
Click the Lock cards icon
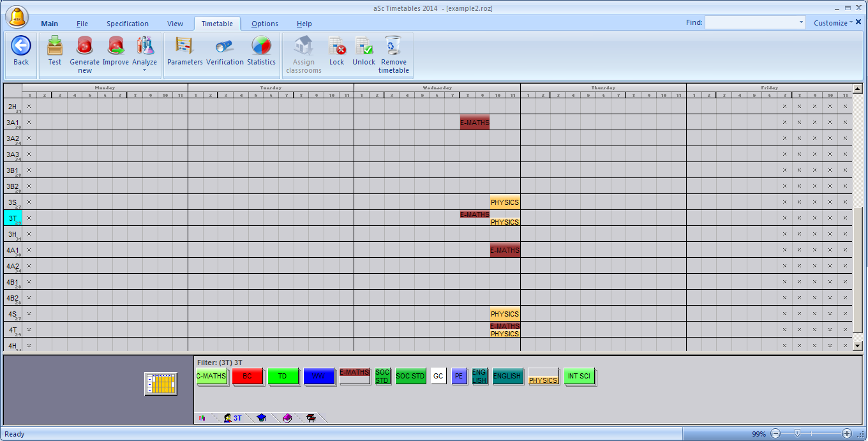coord(336,47)
